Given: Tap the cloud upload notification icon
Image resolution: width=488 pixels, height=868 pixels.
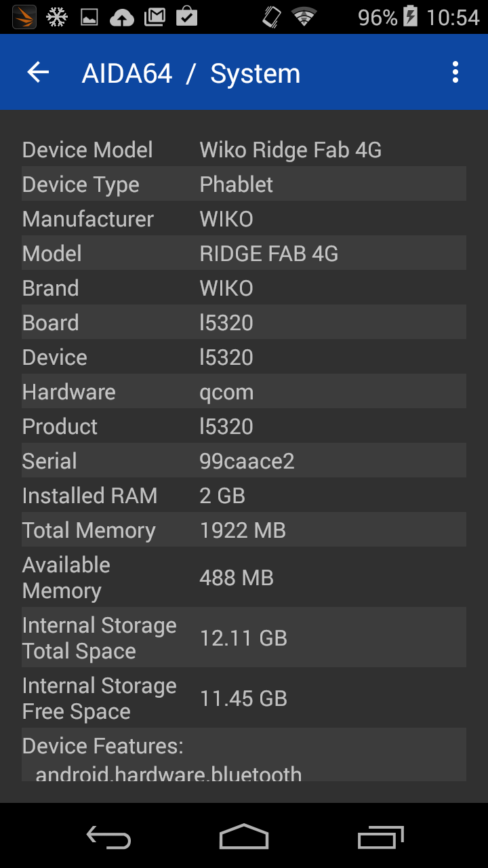Looking at the screenshot, I should (x=122, y=17).
